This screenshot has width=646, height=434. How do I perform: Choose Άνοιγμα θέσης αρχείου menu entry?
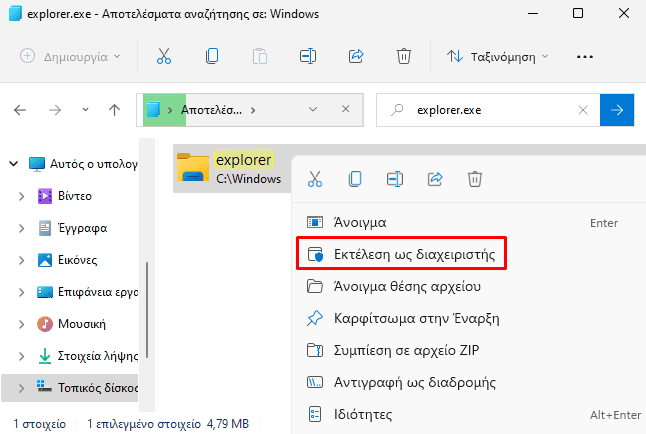pos(466,286)
